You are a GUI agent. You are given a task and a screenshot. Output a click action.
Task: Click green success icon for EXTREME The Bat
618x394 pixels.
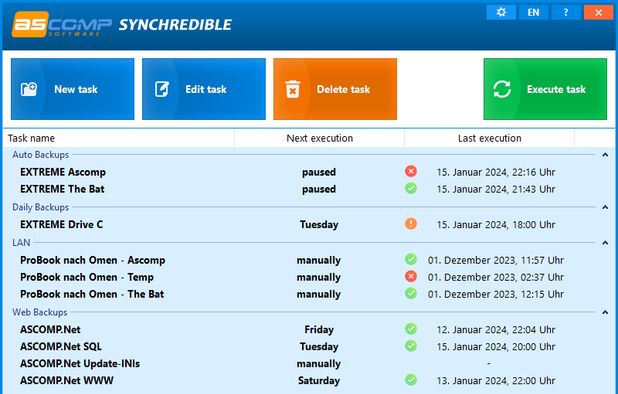point(411,188)
